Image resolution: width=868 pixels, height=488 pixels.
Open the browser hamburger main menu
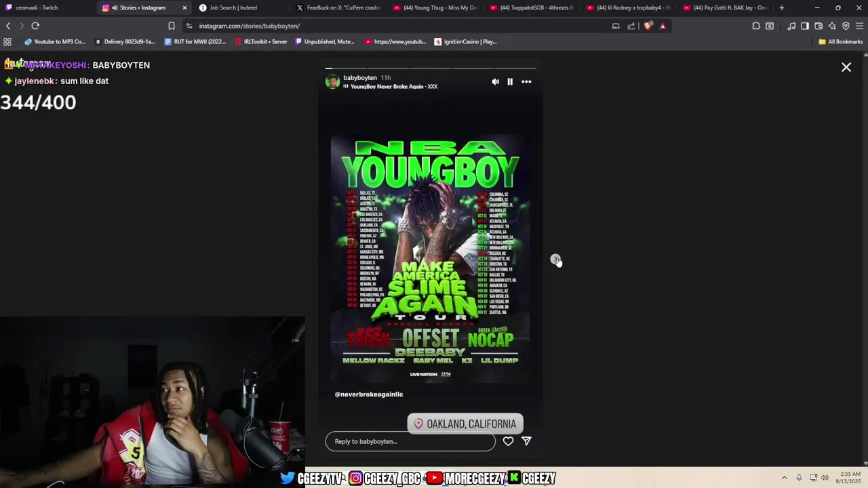(859, 26)
